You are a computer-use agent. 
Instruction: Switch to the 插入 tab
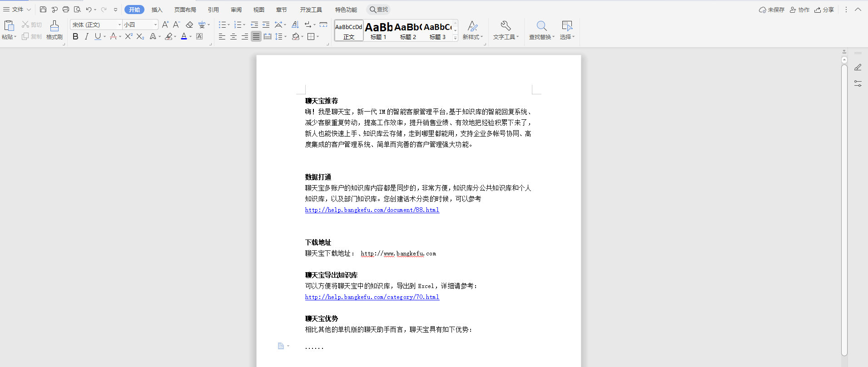pos(157,10)
